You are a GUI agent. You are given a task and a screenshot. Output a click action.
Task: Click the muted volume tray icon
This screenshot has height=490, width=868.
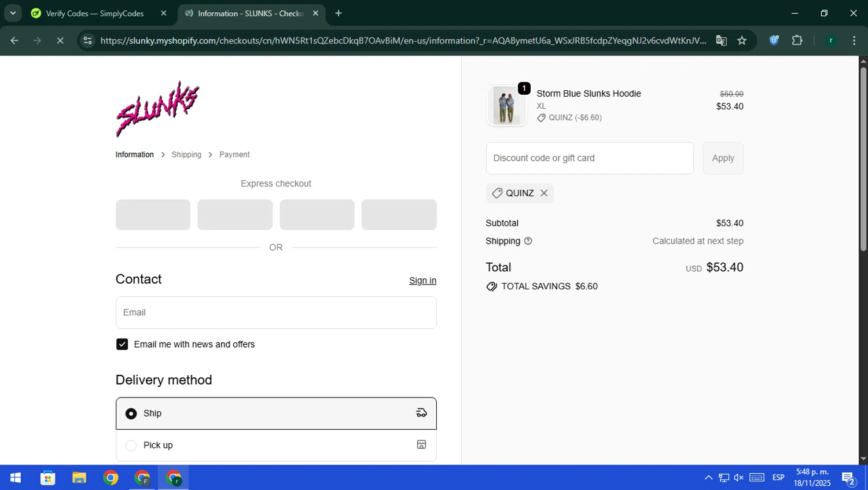[x=739, y=478]
